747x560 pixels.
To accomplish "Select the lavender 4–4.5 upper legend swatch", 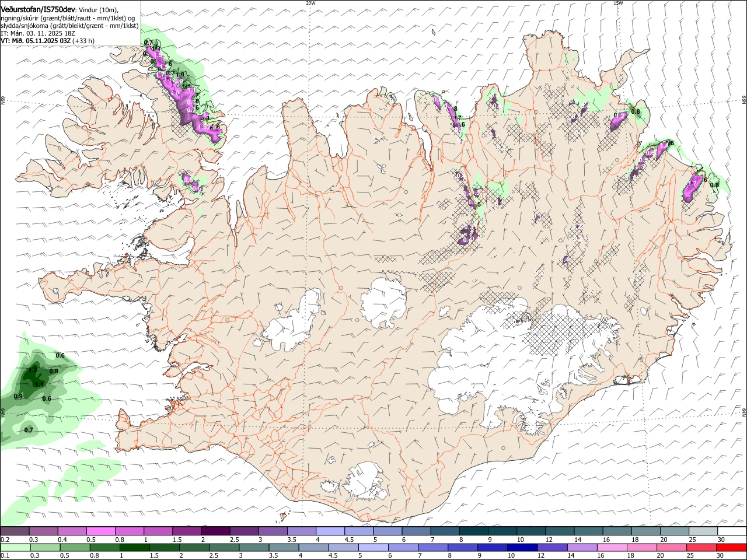I will pos(330,531).
